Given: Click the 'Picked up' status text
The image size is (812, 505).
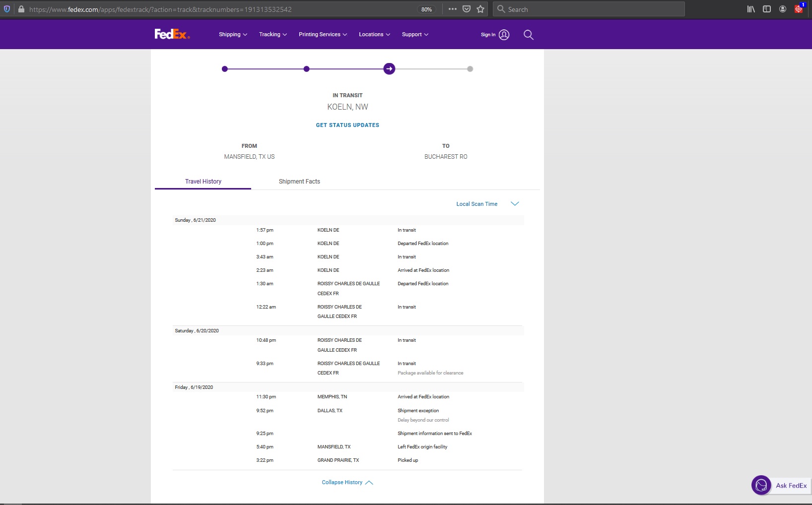Looking at the screenshot, I should 407,460.
